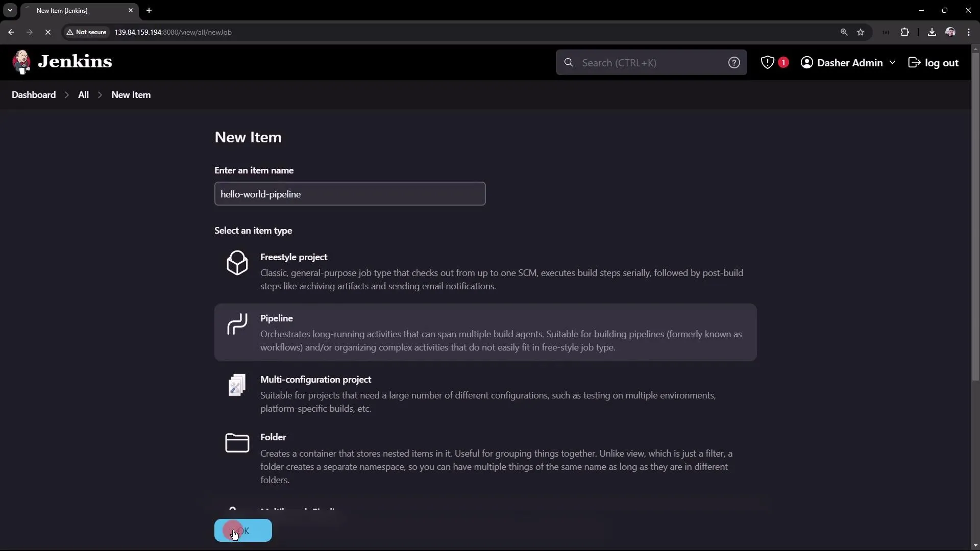Image resolution: width=980 pixels, height=551 pixels.
Task: Open the Extensions puzzle menu
Action: click(x=905, y=32)
